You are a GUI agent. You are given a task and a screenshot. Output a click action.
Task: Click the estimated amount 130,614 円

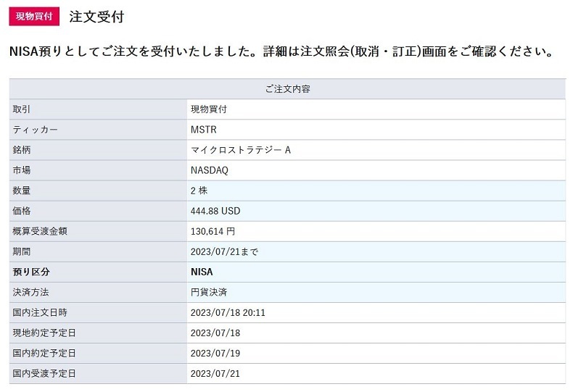(x=213, y=231)
